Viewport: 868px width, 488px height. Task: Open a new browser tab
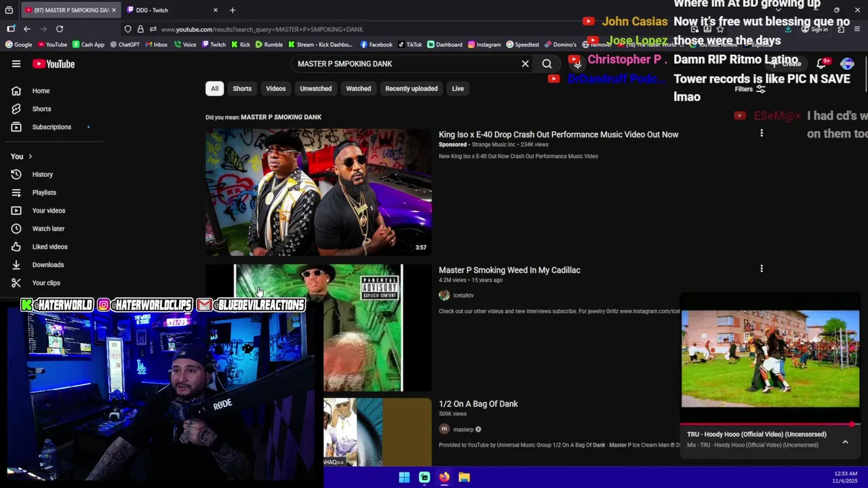(233, 10)
